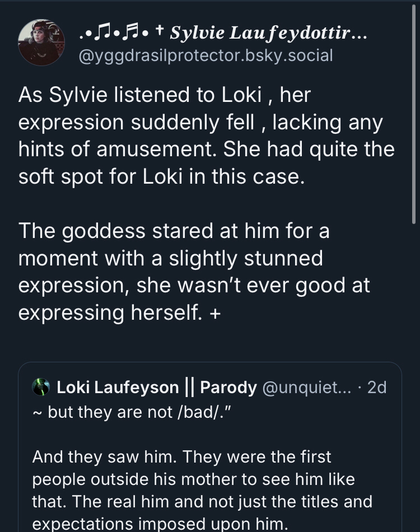This screenshot has width=420, height=532.
Task: Open Sylvie Laufeydottir's profile avatar
Action: [42, 43]
